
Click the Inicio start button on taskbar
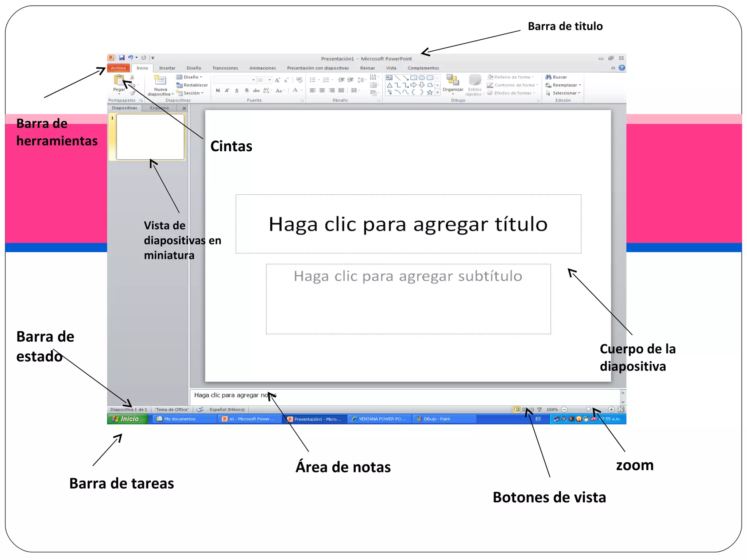(128, 419)
